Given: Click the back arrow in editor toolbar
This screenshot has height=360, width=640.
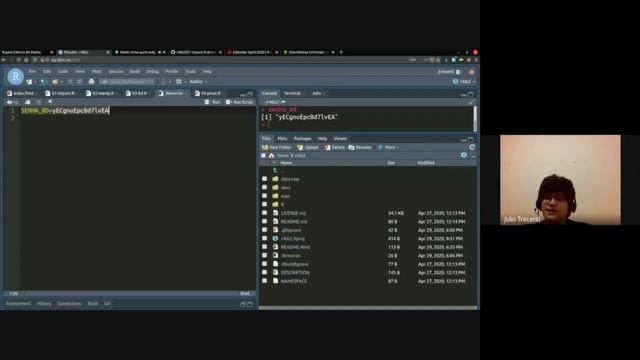Looking at the screenshot, I should coord(9,102).
